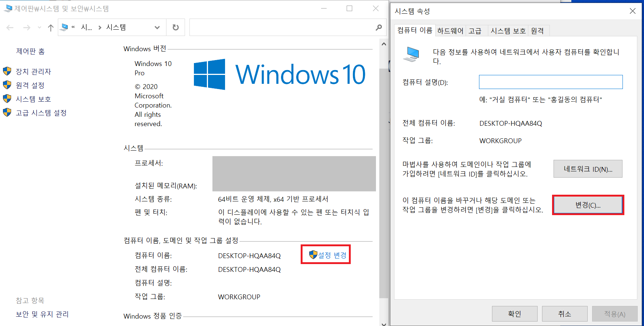Click 전체 컴퓨터 이름 DESKTOP-HQAA84Q in dialog
Viewport: 644px width, 326px height.
(511, 123)
